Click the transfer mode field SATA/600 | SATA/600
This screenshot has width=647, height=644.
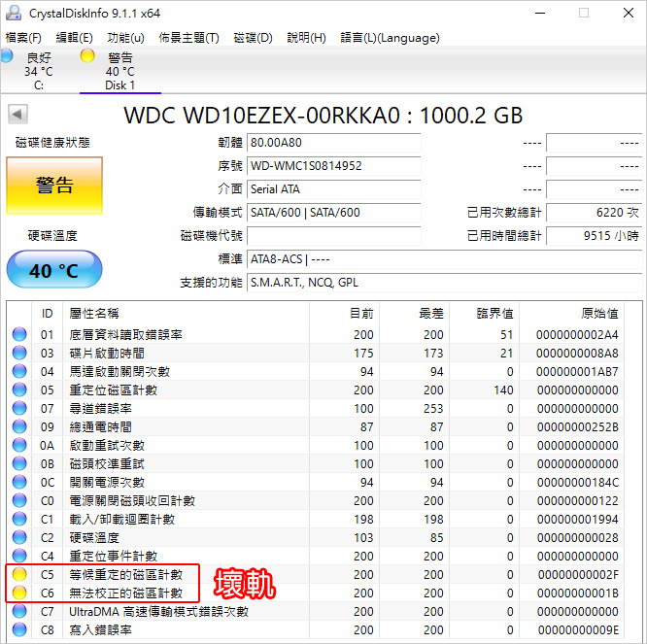click(x=334, y=213)
